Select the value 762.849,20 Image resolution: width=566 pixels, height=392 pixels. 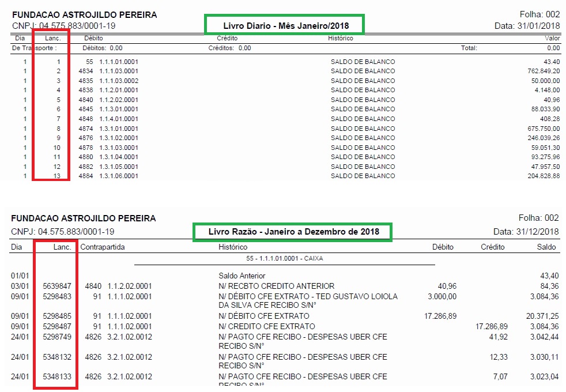point(544,71)
